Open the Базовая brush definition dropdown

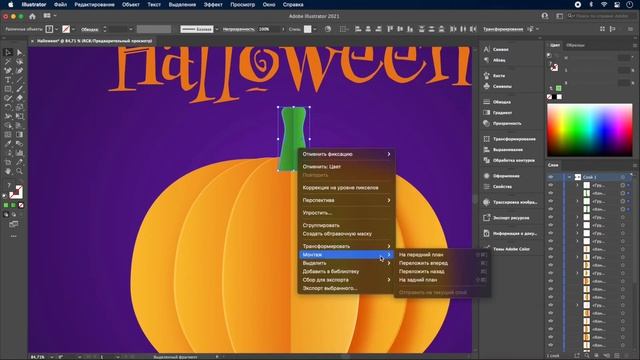[217, 29]
